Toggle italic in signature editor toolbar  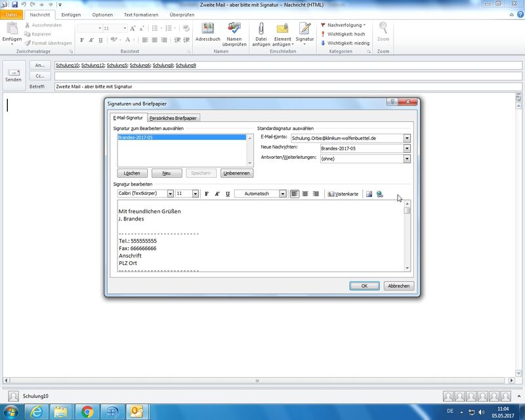click(x=217, y=194)
